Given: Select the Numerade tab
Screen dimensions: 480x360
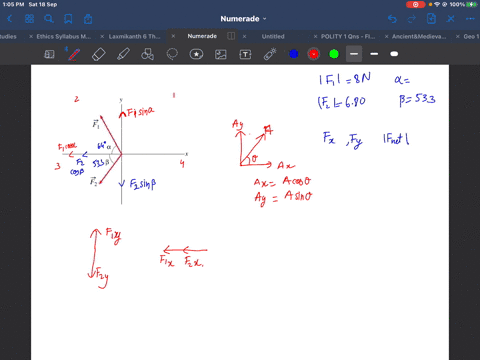Looking at the screenshot, I should pyautogui.click(x=202, y=36).
